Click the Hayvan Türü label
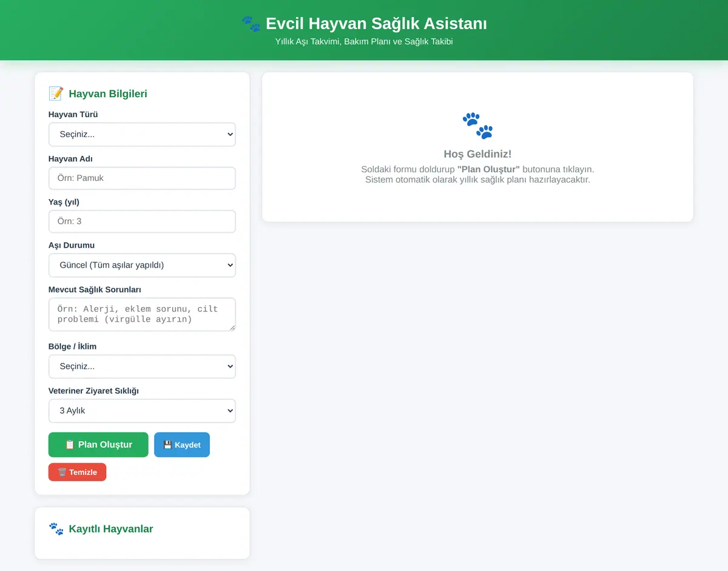This screenshot has height=571, width=728. pos(73,114)
